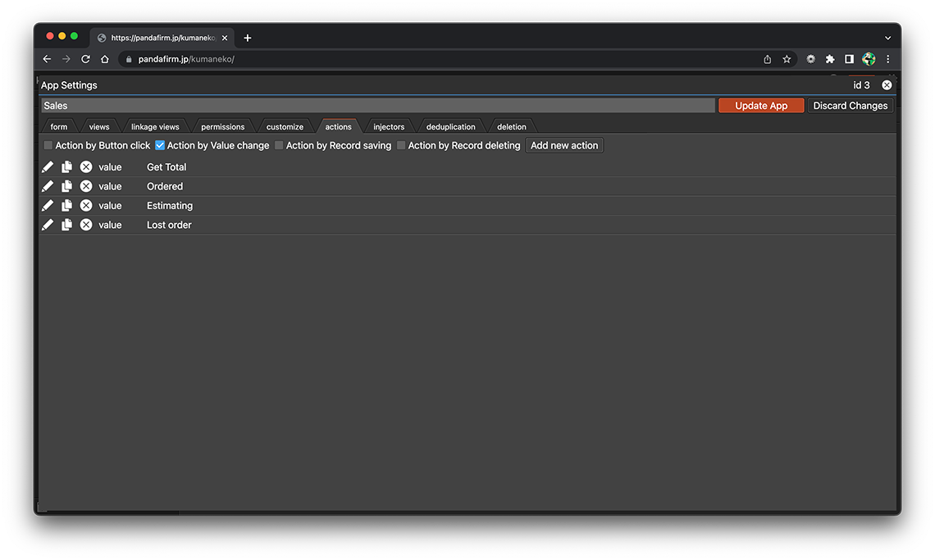Expand the tab search chevron in Chrome
Screen dimensions: 935x560
(x=887, y=38)
